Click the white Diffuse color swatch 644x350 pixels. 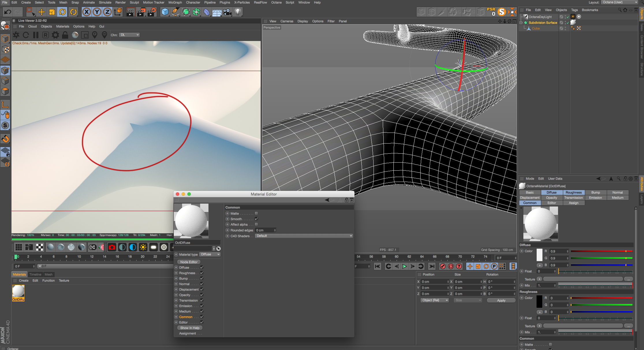pos(539,255)
